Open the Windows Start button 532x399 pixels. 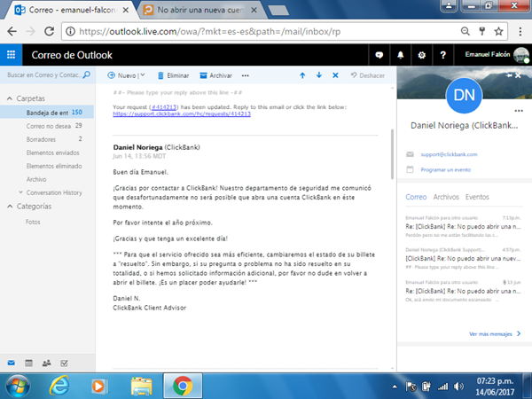(18, 387)
